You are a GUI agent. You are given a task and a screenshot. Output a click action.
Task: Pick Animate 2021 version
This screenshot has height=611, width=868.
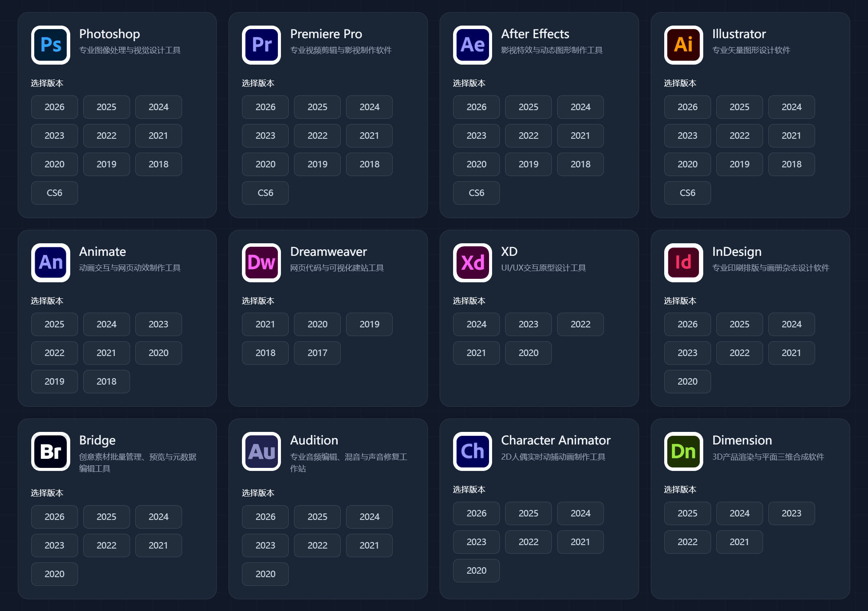pyautogui.click(x=107, y=353)
